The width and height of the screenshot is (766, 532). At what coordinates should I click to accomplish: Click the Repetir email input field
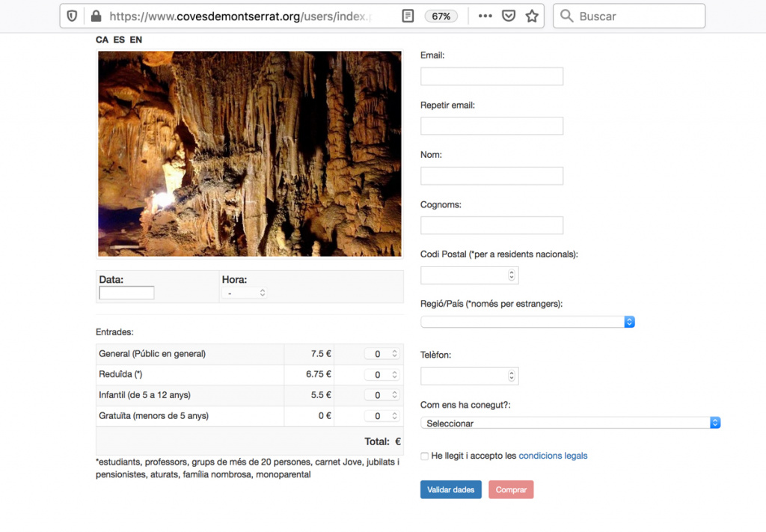491,126
